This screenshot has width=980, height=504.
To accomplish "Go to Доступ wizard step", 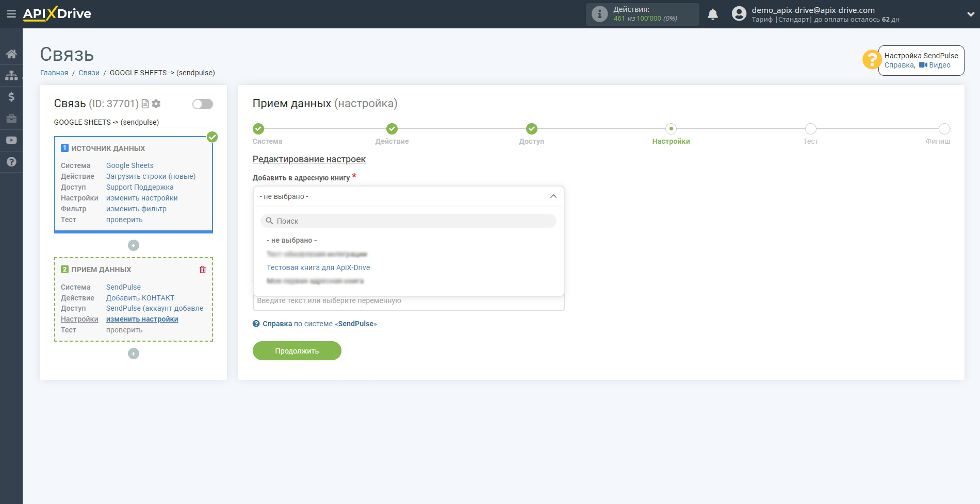I will pos(532,129).
